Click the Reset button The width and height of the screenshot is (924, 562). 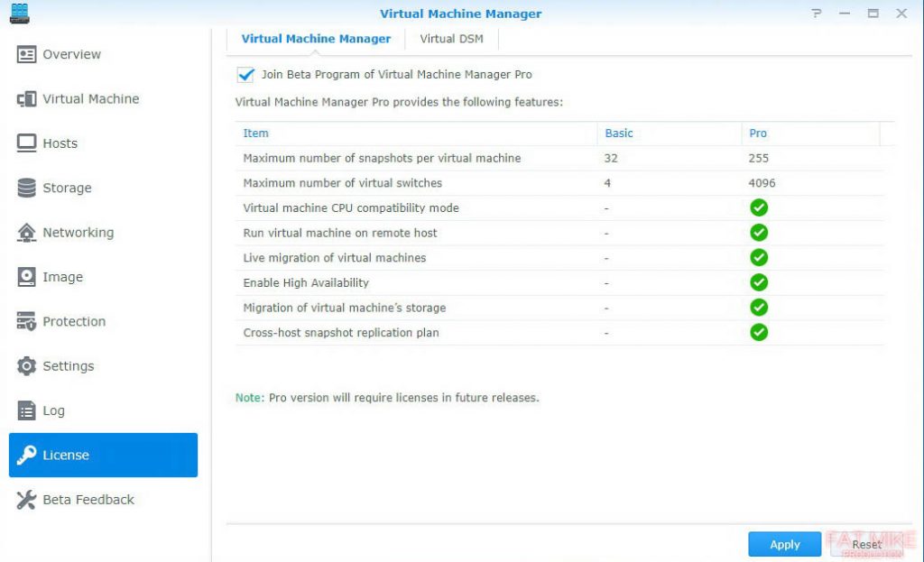867,544
